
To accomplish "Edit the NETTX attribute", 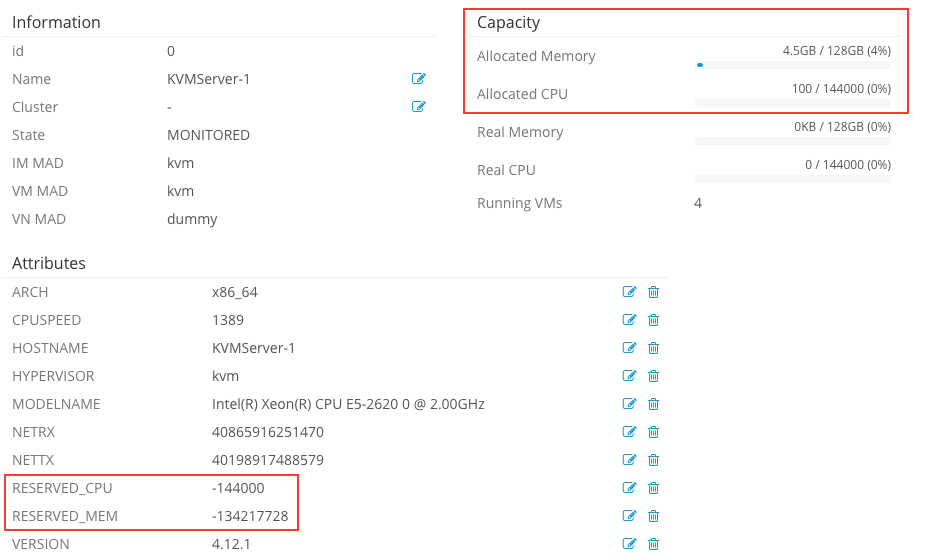I will (x=629, y=460).
